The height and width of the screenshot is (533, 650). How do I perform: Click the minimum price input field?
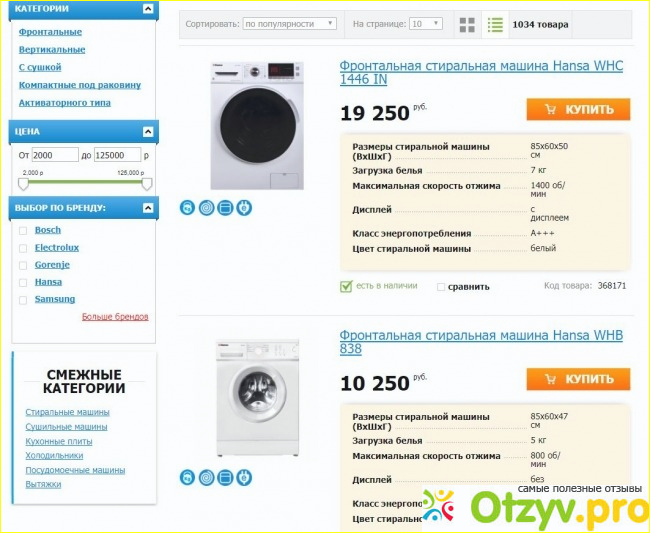coord(55,155)
